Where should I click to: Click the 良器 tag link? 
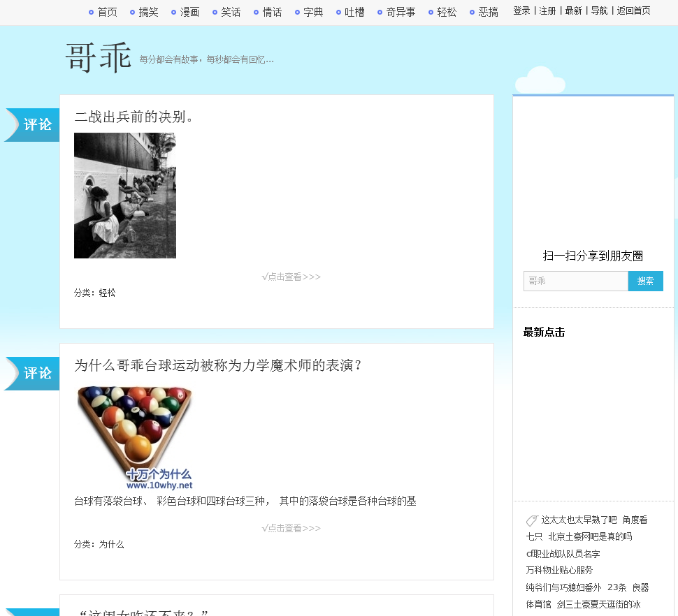[641, 587]
